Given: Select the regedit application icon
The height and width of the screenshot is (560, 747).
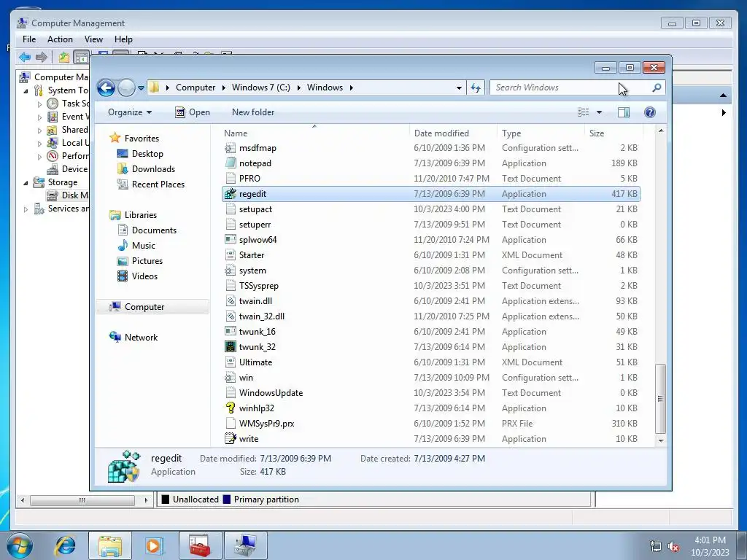Looking at the screenshot, I should tap(230, 194).
